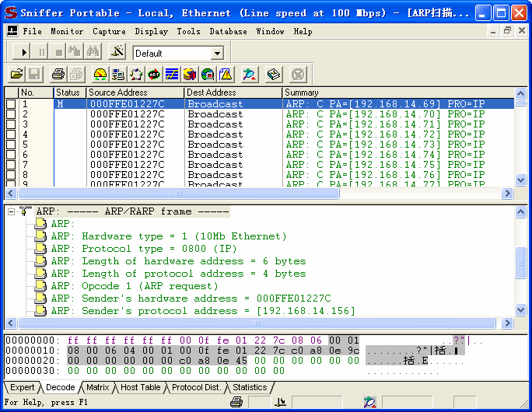Check the box for frame 8
Viewport: 532px width, 412px height.
coord(11,175)
